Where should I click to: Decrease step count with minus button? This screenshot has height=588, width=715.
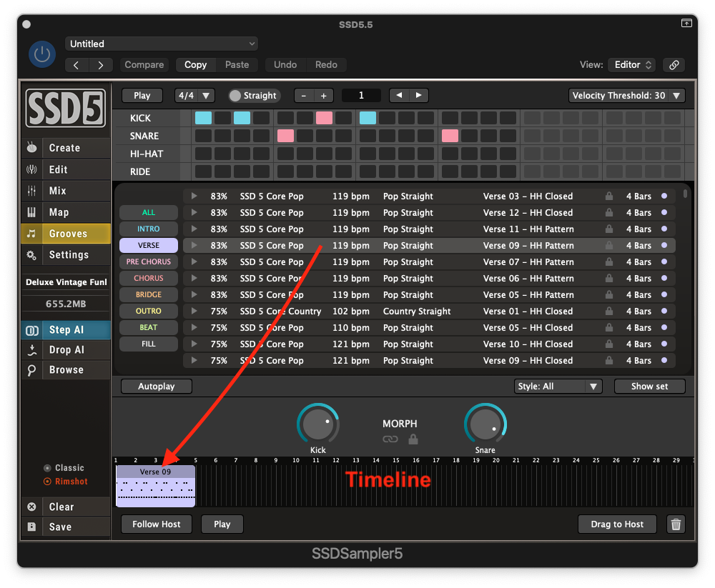[304, 96]
